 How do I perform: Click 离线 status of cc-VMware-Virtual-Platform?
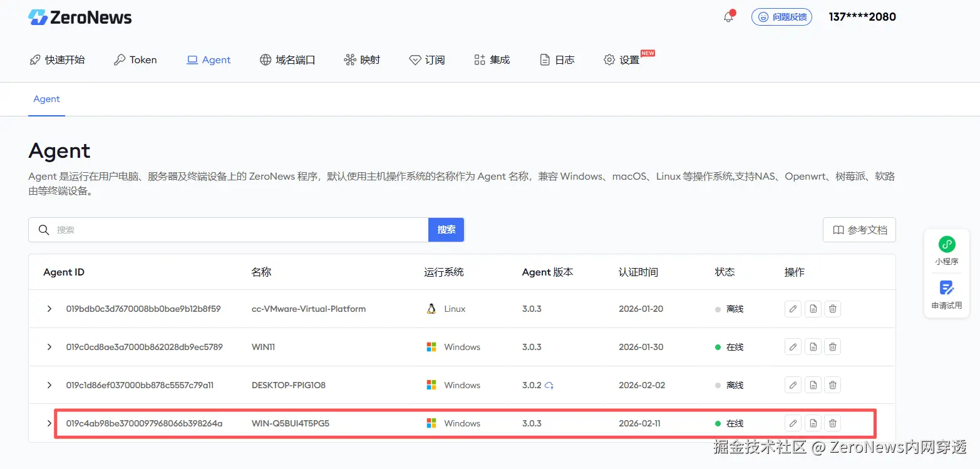click(730, 309)
